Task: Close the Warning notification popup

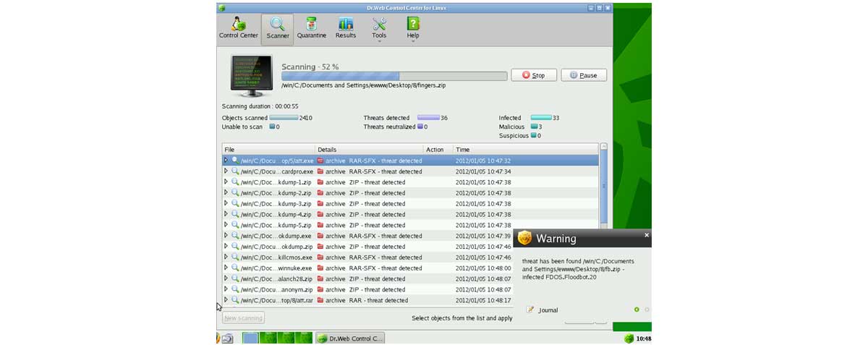Action: coord(647,235)
